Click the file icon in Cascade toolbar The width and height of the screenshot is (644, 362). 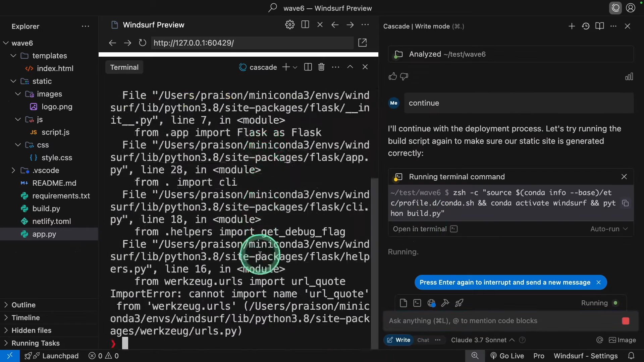click(403, 303)
